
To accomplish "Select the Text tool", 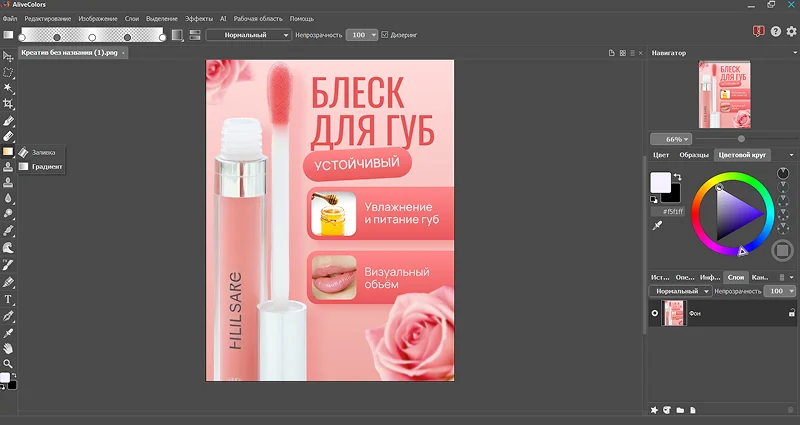I will point(8,299).
